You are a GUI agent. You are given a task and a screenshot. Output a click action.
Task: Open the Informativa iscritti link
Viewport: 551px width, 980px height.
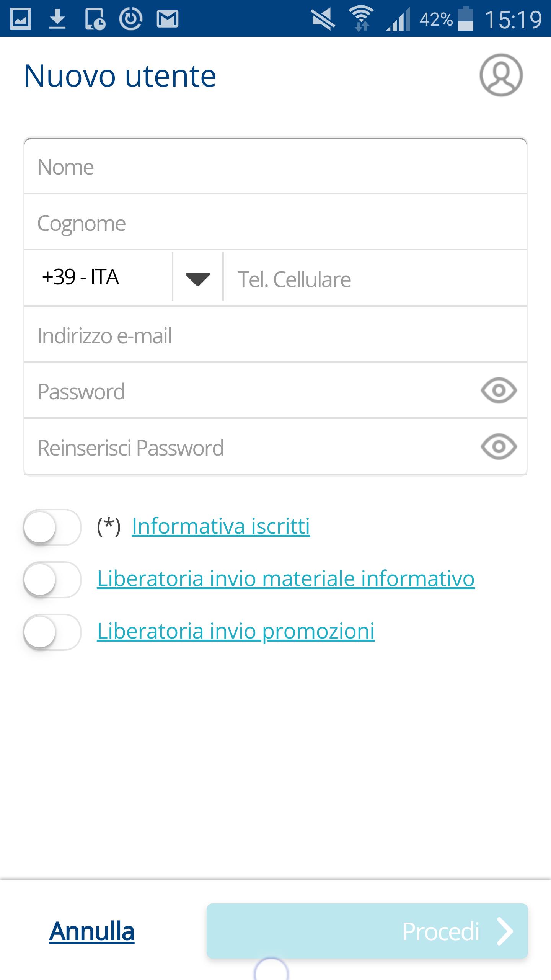click(x=221, y=526)
